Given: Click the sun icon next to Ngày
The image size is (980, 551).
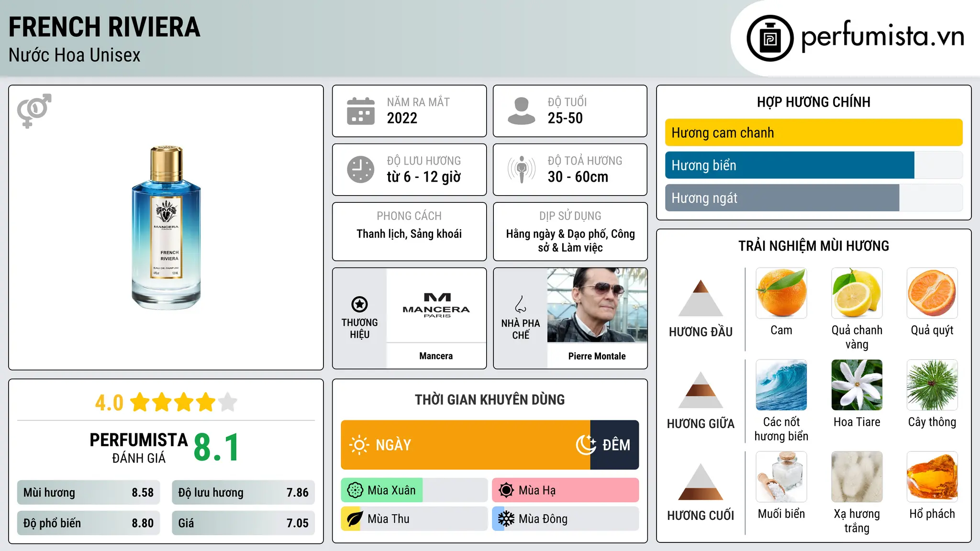Looking at the screenshot, I should pos(359,445).
